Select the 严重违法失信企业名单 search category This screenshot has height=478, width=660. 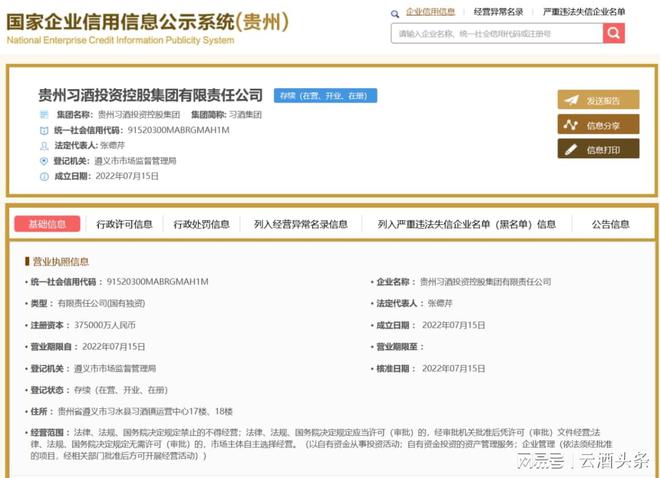(x=584, y=12)
